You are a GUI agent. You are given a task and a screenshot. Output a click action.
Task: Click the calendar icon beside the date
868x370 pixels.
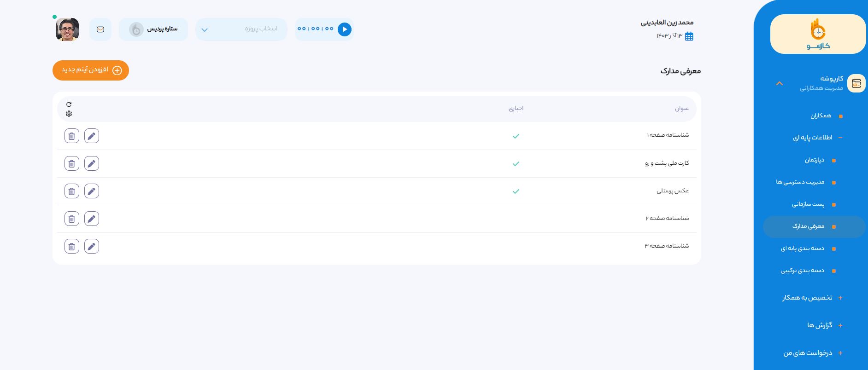(689, 36)
